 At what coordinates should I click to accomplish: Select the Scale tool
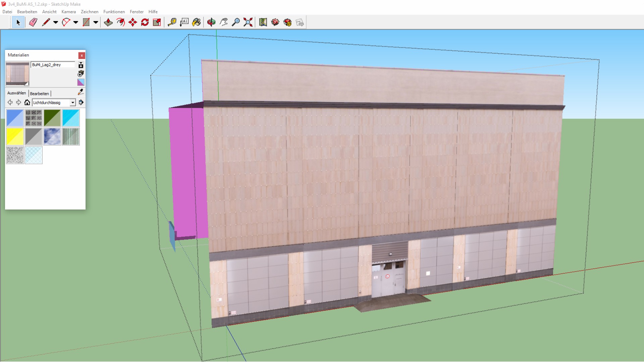click(157, 22)
